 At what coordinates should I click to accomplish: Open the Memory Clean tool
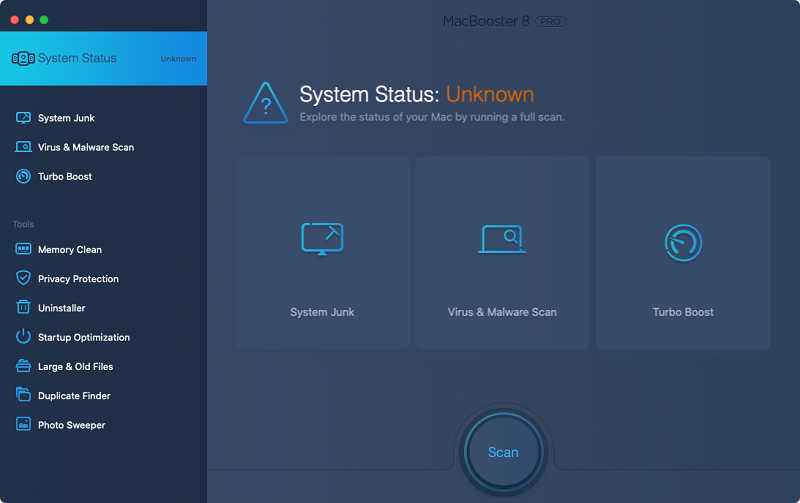click(x=70, y=249)
